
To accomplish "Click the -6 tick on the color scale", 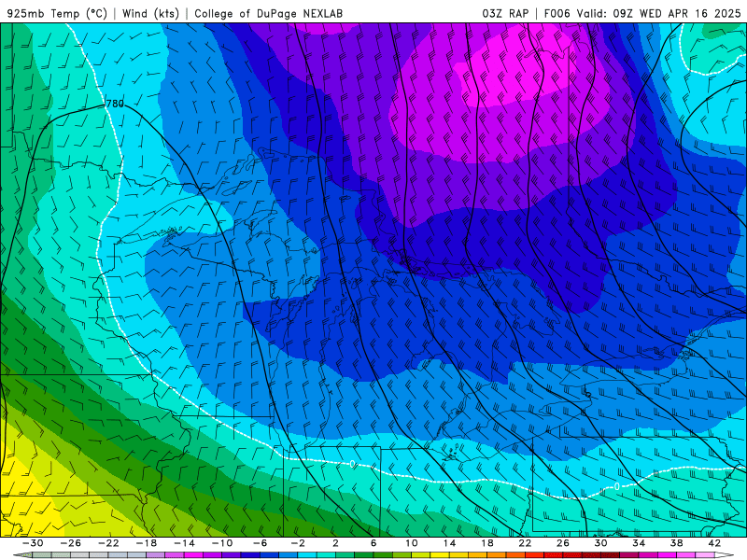I will click(x=261, y=543).
